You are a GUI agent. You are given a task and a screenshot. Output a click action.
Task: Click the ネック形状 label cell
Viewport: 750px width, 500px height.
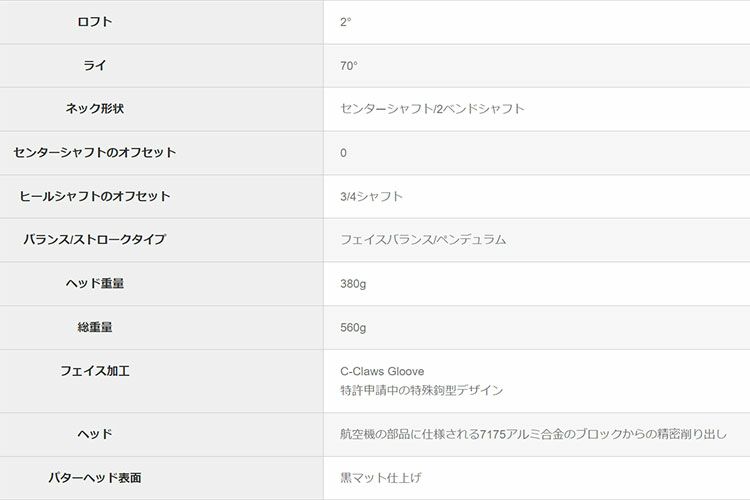tap(95, 109)
